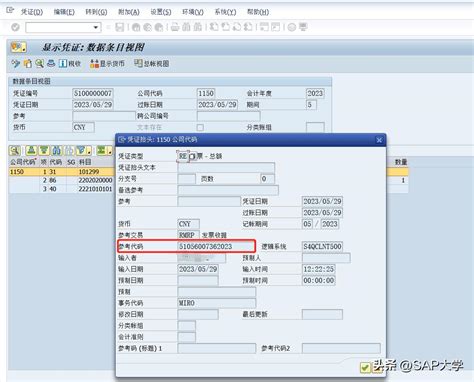
Task: Go to previous page with the toolbar icon
Action: [x=225, y=27]
